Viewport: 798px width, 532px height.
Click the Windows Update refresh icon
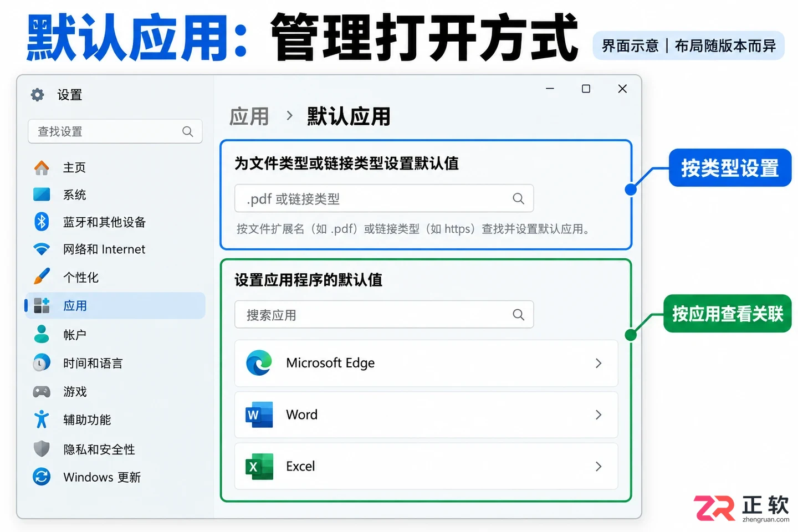pos(42,477)
